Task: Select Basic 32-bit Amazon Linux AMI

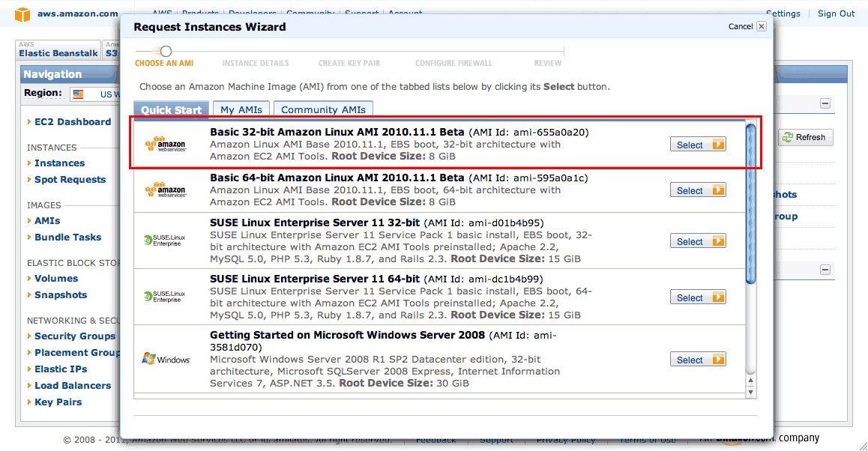Action: 698,145
